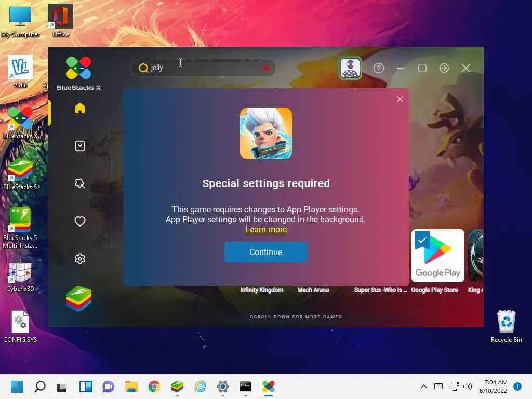Open the Windows Start menu
Viewport: 532px width, 399px height.
tap(17, 387)
